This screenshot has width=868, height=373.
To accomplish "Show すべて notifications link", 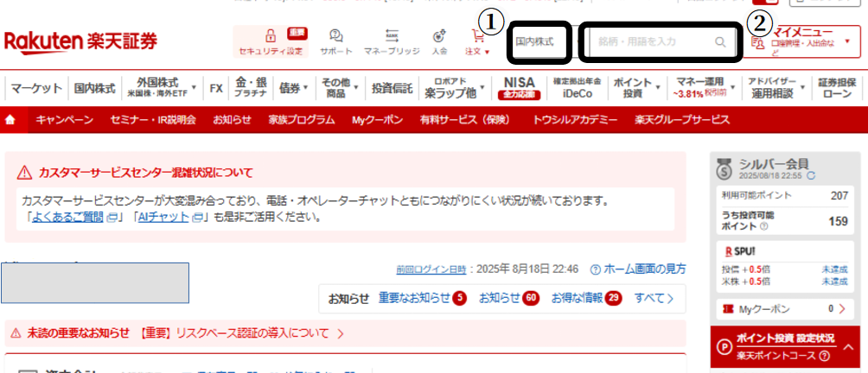I will [x=654, y=299].
